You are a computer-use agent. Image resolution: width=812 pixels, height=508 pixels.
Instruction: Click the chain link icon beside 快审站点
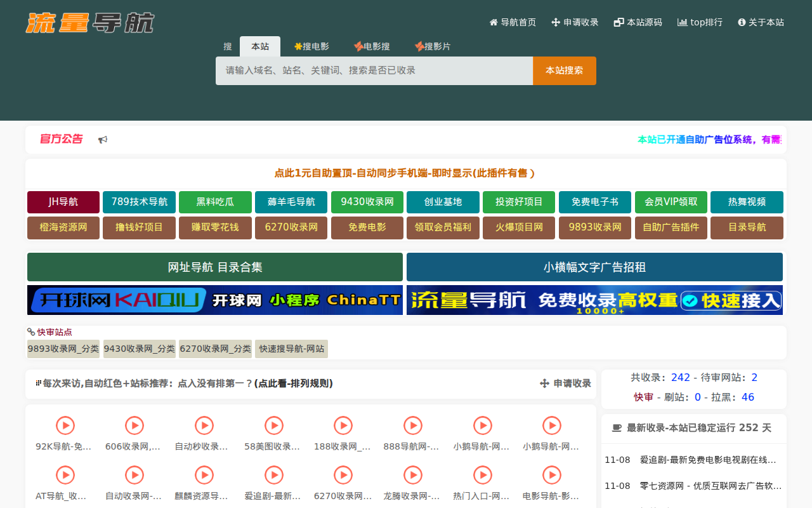tap(30, 331)
